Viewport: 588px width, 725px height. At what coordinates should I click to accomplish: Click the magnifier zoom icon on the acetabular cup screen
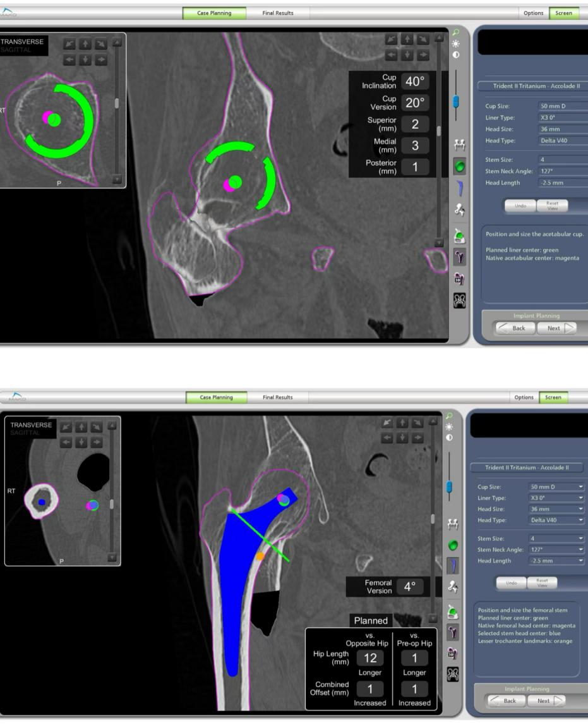(x=456, y=33)
